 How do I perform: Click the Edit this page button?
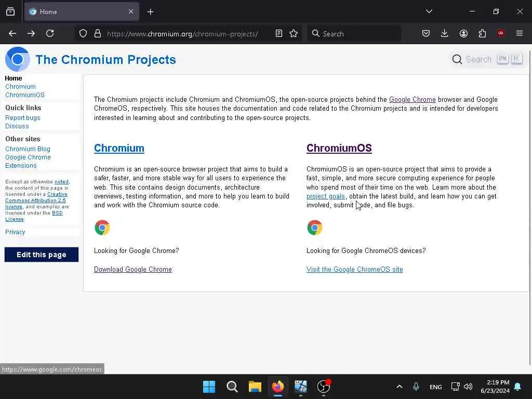click(42, 255)
